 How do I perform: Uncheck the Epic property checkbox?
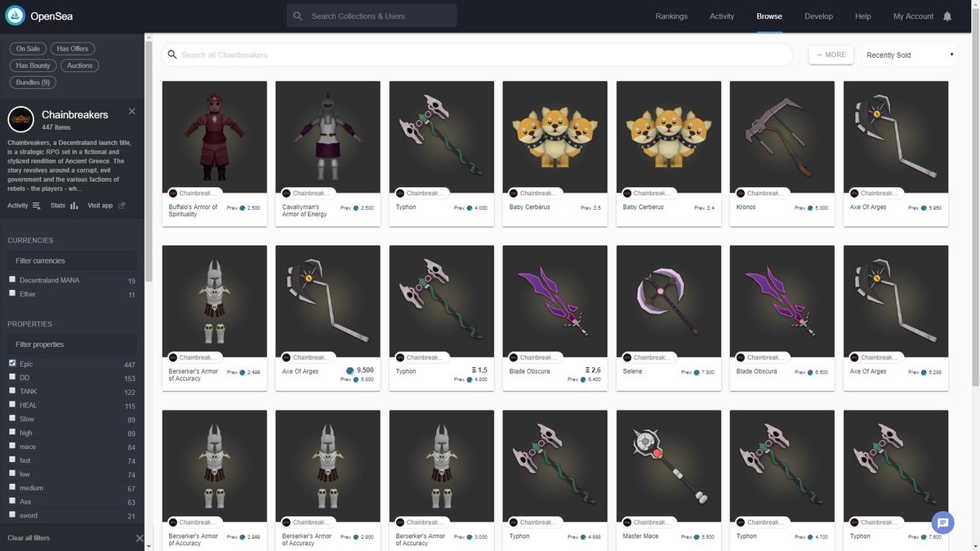coord(12,363)
